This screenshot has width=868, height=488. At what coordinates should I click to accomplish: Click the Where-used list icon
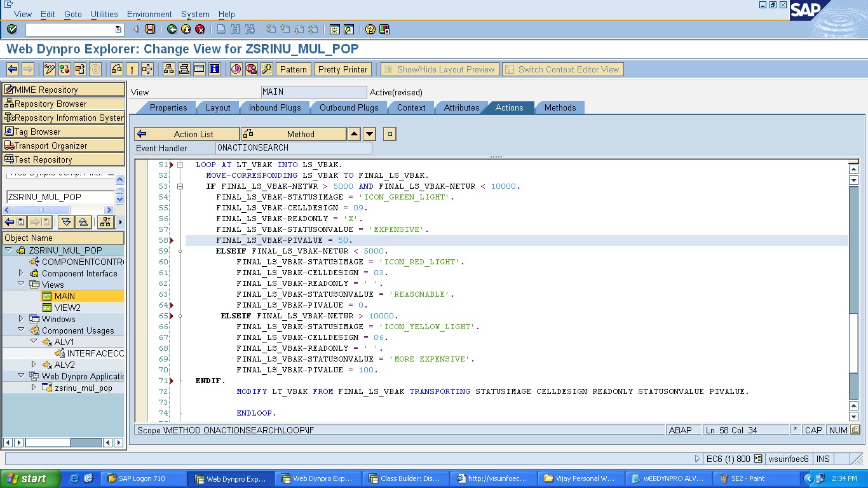pyautogui.click(x=147, y=69)
